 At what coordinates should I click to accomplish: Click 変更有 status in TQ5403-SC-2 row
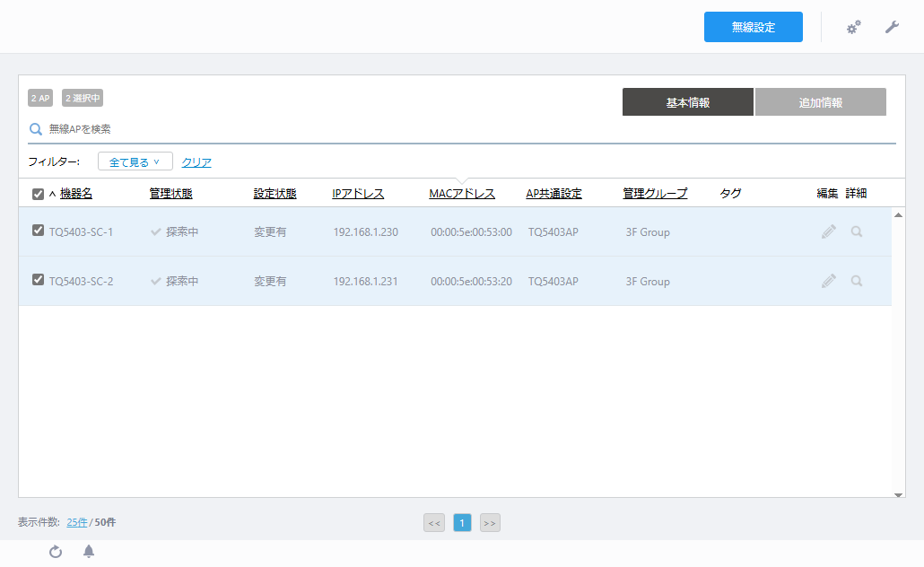pos(270,282)
